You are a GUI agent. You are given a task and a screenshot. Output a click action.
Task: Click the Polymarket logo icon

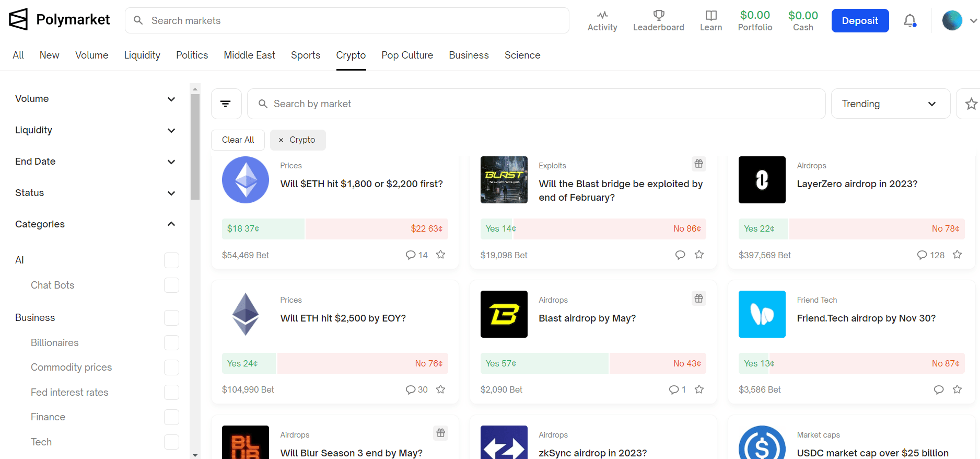tap(18, 19)
